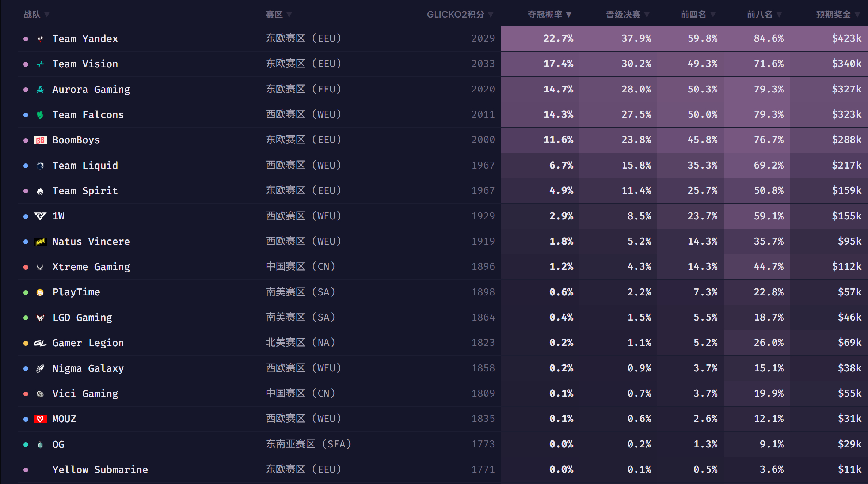Sort by 夺冠概率 column arrow
868x484 pixels.
(569, 15)
